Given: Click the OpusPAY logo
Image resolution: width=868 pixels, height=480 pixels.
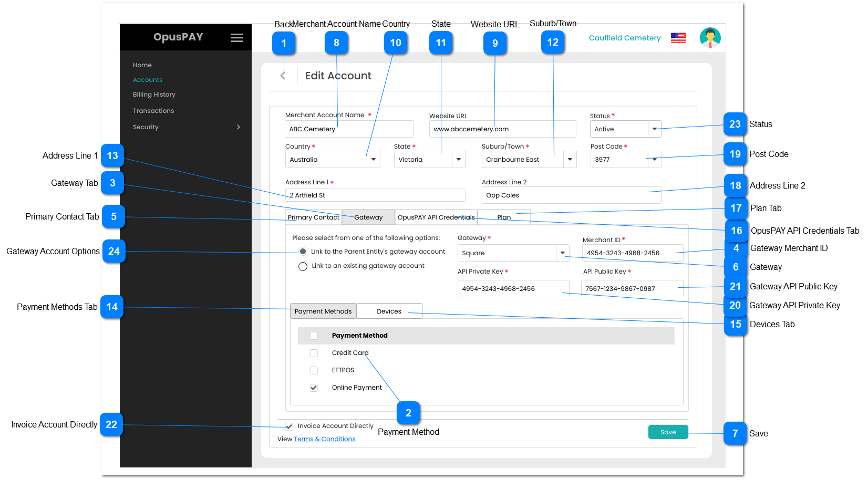Looking at the screenshot, I should pyautogui.click(x=178, y=37).
